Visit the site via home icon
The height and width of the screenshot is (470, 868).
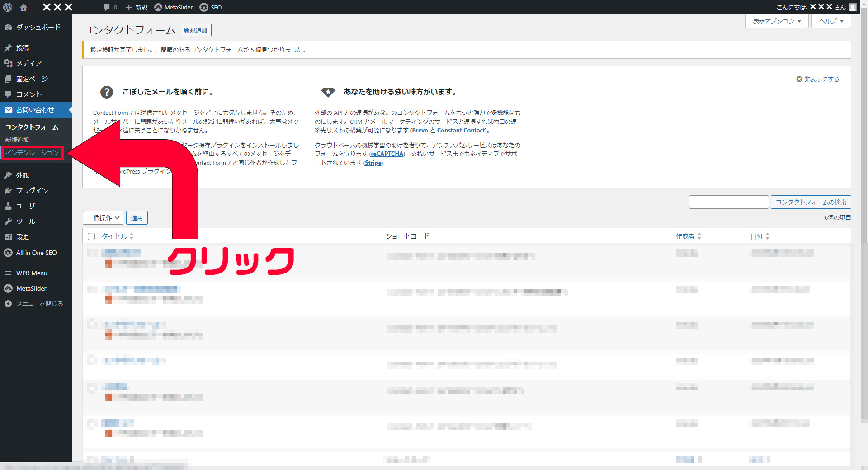(24, 7)
